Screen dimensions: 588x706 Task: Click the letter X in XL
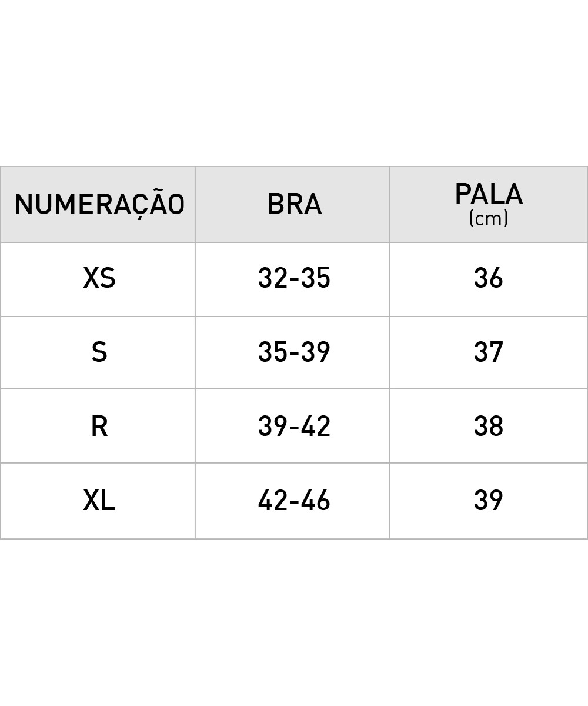(91, 501)
